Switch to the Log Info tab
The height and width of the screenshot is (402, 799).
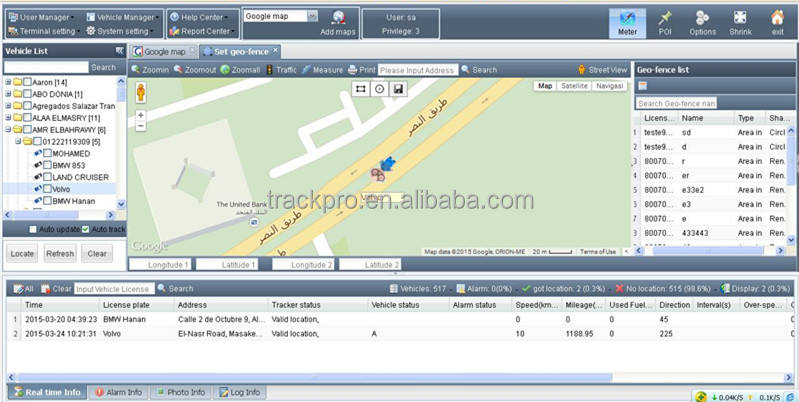239,392
